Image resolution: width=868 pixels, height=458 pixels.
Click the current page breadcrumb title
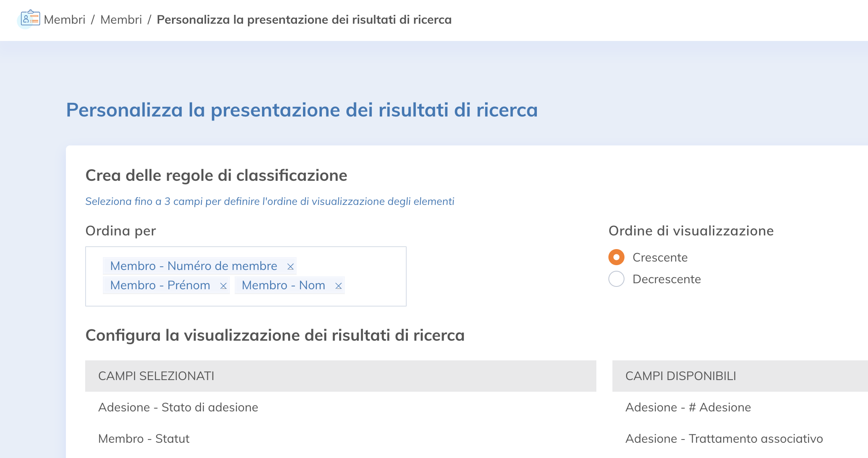tap(304, 20)
